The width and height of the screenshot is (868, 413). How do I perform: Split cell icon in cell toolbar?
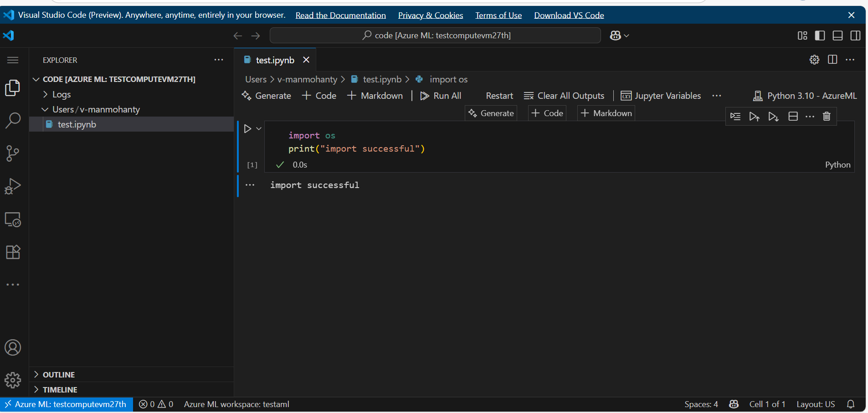point(793,117)
